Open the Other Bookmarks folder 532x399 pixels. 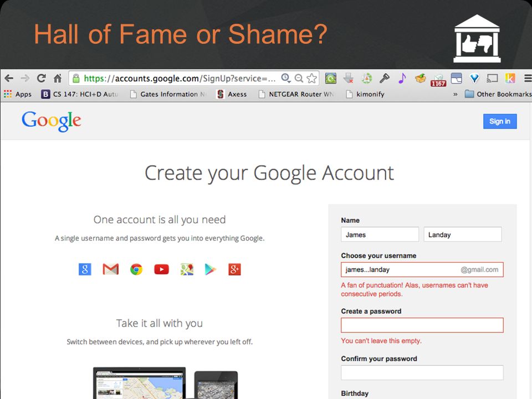click(498, 94)
